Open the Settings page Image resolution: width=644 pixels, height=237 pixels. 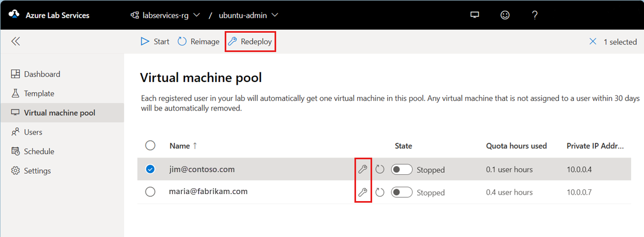click(62, 171)
